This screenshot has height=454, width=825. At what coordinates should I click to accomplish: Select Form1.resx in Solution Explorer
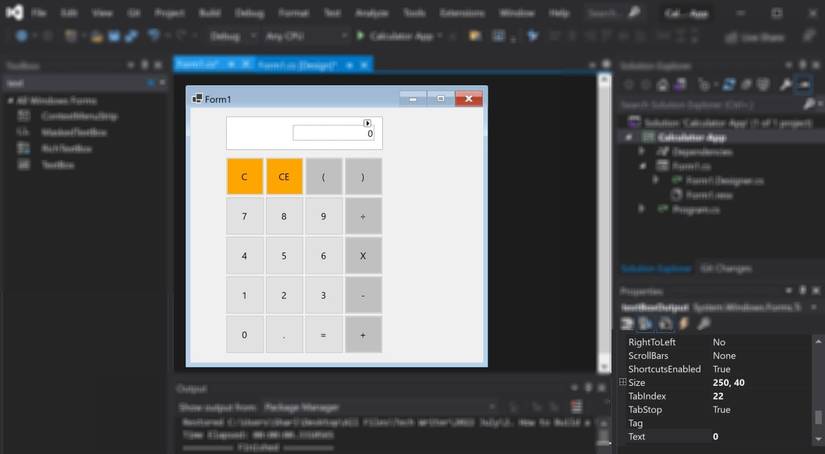(x=709, y=195)
